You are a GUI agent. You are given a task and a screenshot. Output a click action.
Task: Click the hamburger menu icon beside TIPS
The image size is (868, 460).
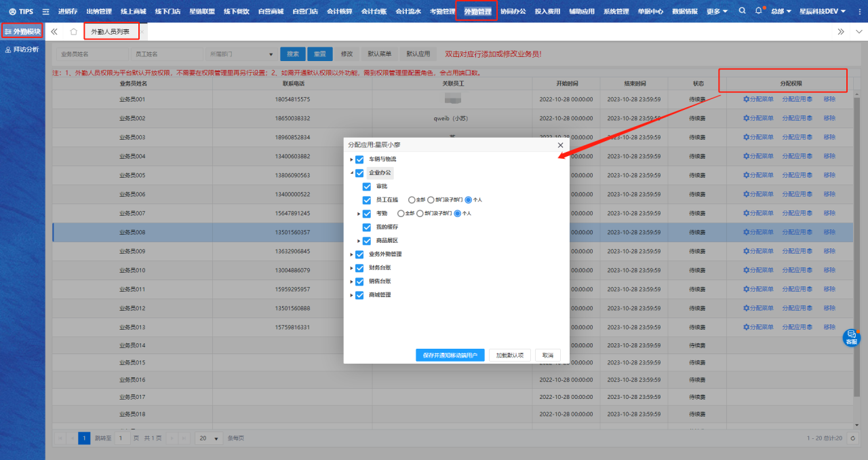pyautogui.click(x=45, y=12)
